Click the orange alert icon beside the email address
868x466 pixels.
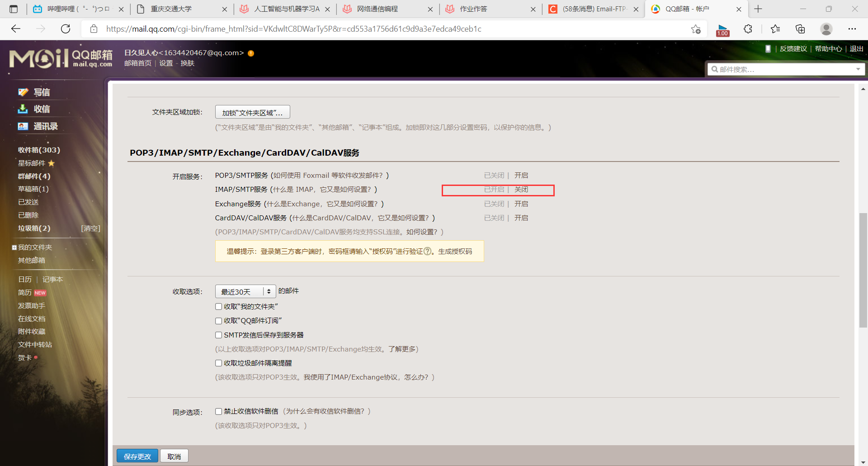click(250, 53)
